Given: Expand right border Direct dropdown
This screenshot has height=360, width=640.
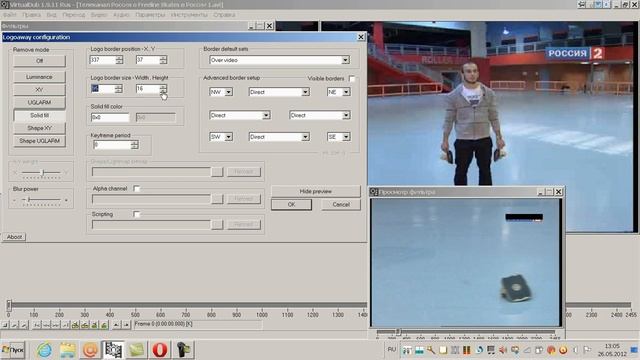Looking at the screenshot, I should [x=320, y=116].
